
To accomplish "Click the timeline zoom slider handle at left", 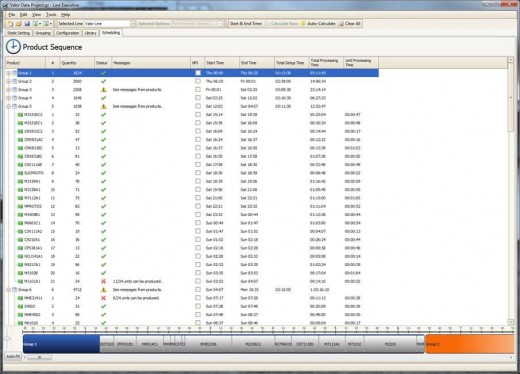I will point(8,339).
